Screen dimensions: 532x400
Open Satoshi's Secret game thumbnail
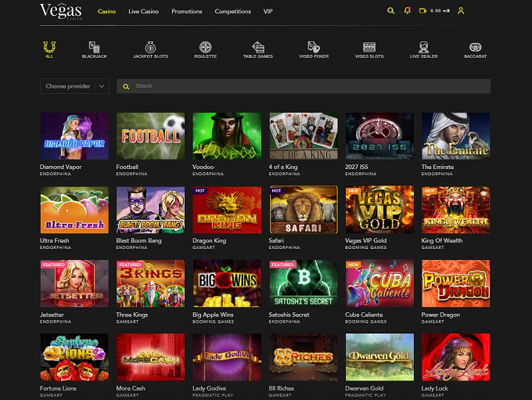tap(304, 283)
